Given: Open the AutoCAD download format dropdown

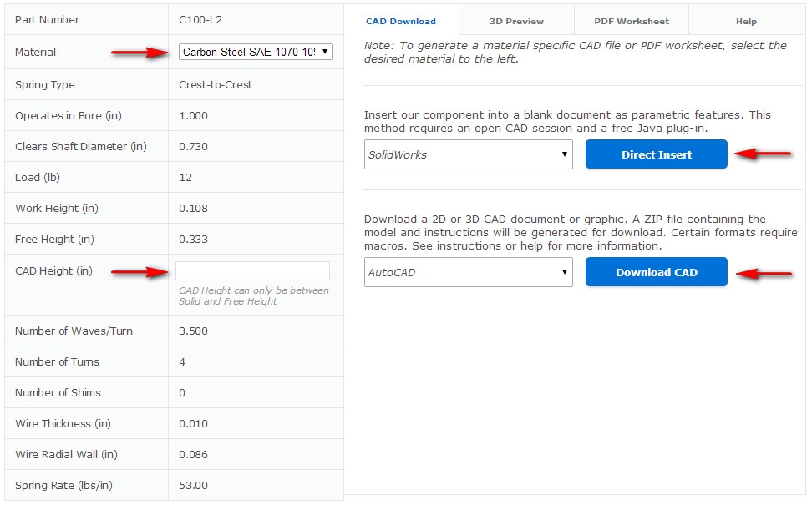Looking at the screenshot, I should point(468,272).
